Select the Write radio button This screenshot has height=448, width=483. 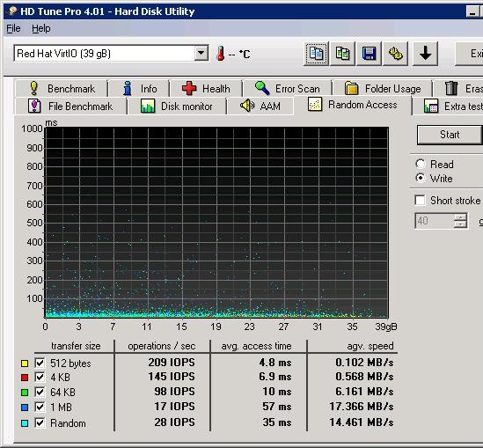(x=421, y=178)
